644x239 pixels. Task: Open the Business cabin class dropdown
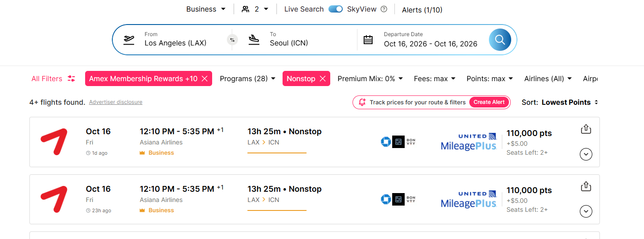pos(206,9)
